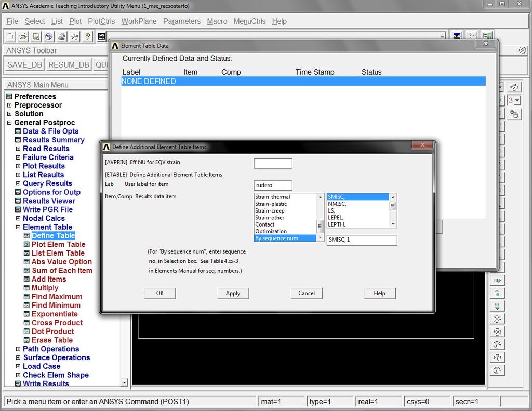Click the RESUM_DB toolbar button
Screen dimensions: 532x411
pos(69,65)
